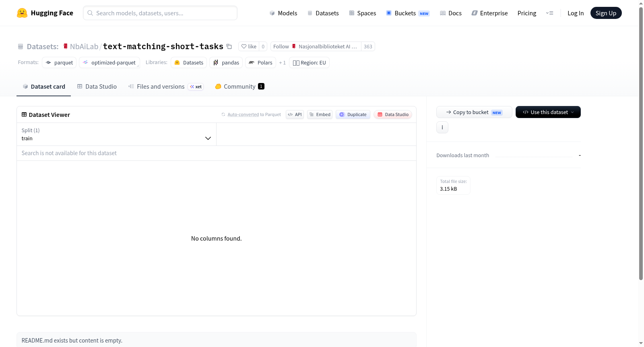This screenshot has width=644, height=347.
Task: Go to Datasets in the top navigation
Action: [323, 13]
